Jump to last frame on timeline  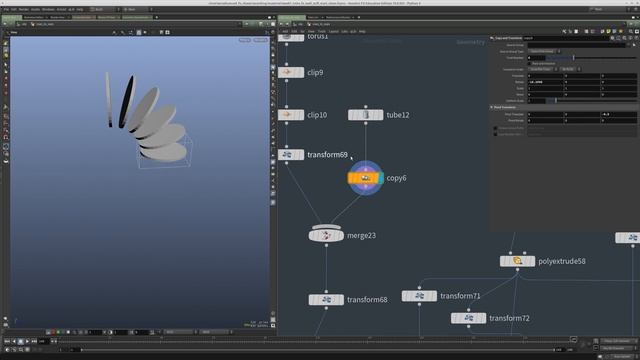34,341
